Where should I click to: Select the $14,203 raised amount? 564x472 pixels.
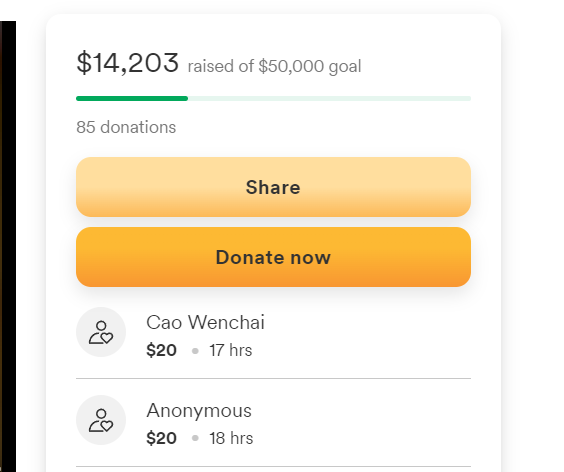click(128, 63)
